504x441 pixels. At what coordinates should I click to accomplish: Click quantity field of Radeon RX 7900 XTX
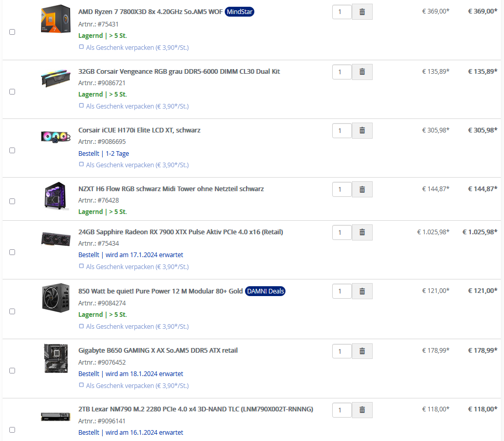click(342, 232)
